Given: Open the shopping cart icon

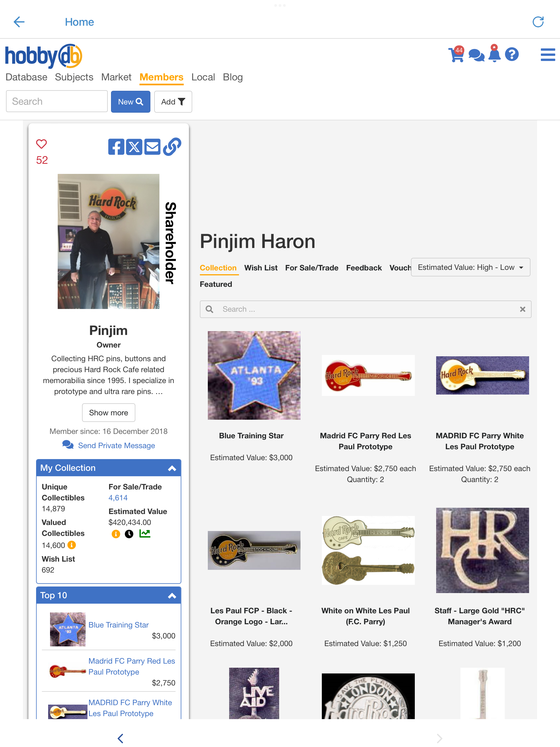Looking at the screenshot, I should click(x=456, y=54).
